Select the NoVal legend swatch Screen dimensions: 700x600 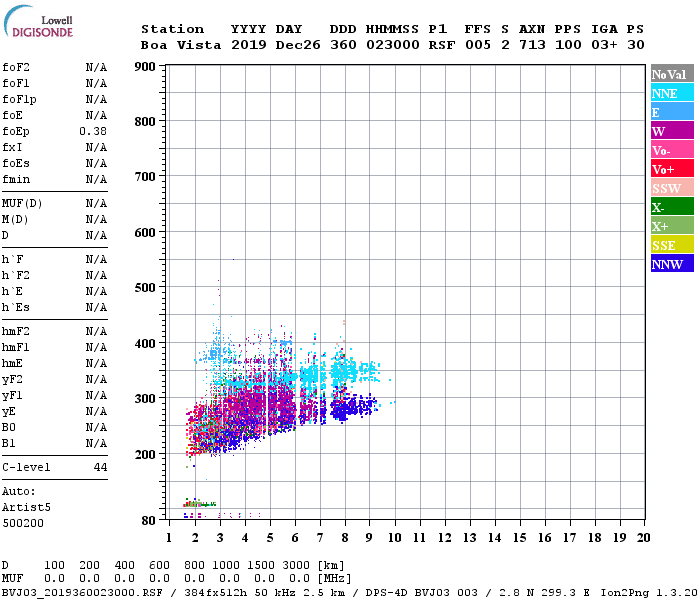(x=672, y=74)
